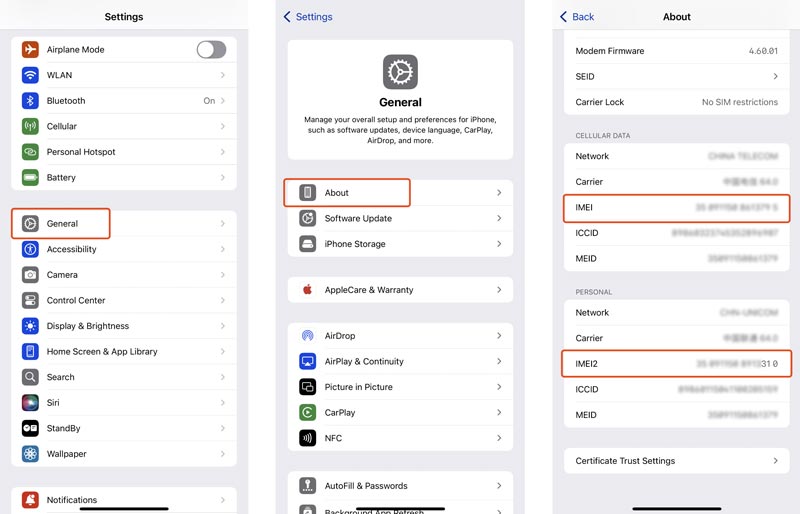The width and height of the screenshot is (800, 514).
Task: Expand About row chevron
Action: 499,192
